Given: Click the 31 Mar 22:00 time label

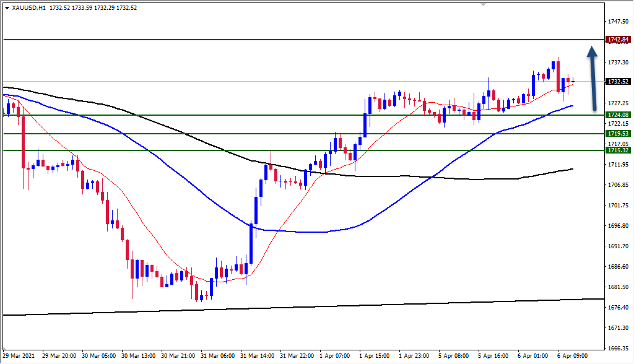Looking at the screenshot, I should pos(297,356).
